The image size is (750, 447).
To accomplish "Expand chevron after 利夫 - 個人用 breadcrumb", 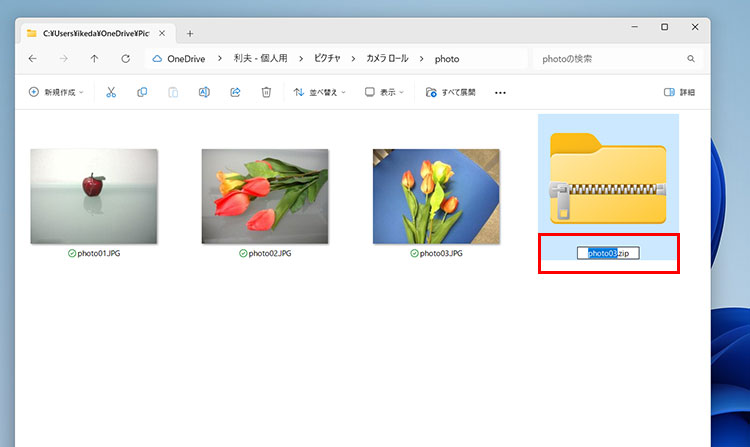I will click(301, 59).
